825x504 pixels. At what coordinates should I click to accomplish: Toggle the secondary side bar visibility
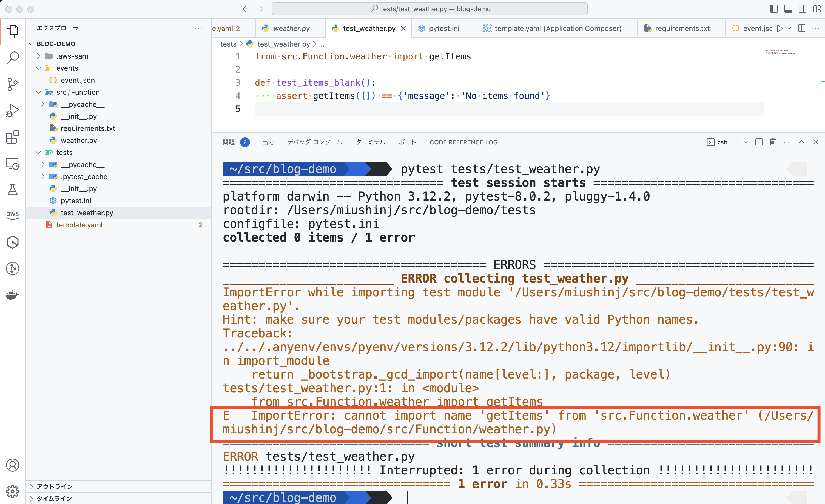[803, 9]
